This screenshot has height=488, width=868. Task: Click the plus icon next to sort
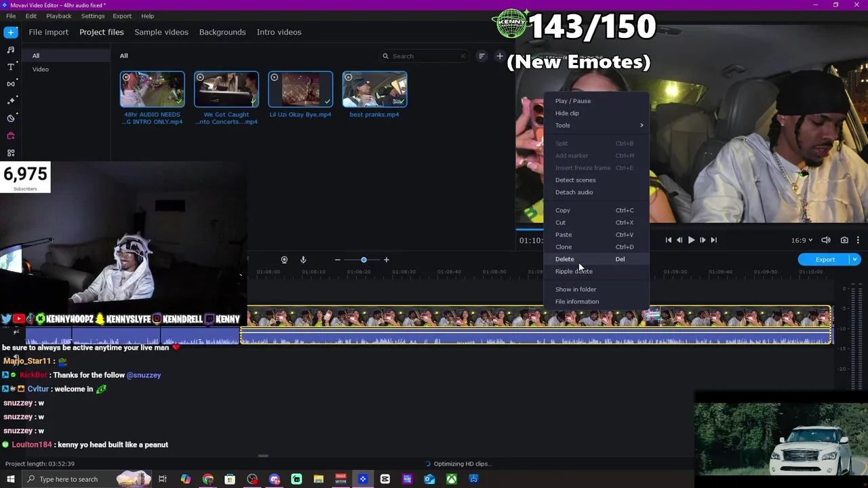pos(500,56)
